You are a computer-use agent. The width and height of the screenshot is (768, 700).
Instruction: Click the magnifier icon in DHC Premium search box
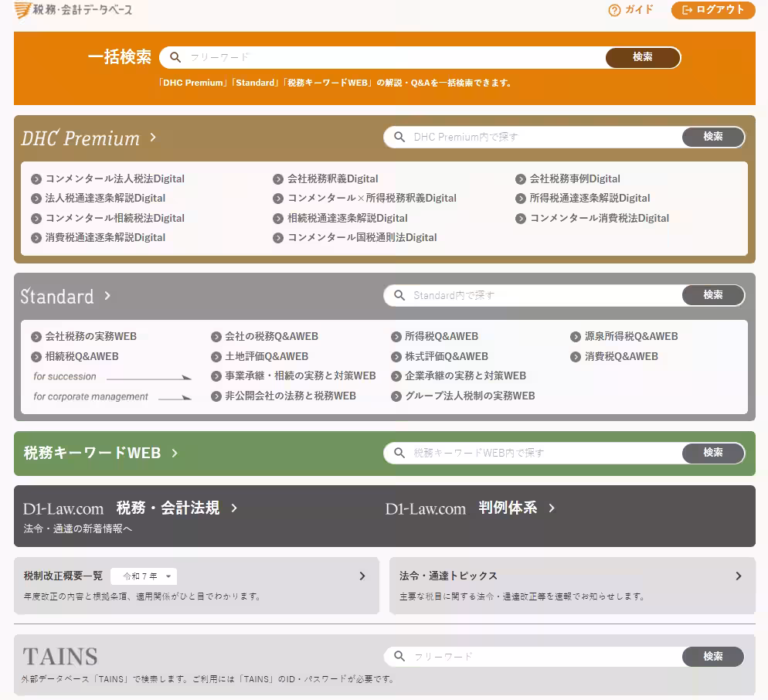click(x=398, y=137)
